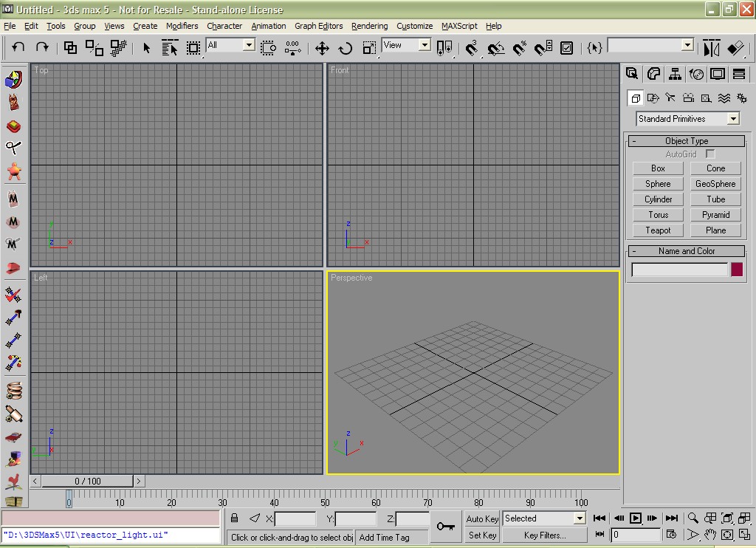Click the Zoom magnifier viewport control
The width and height of the screenshot is (756, 548).
click(x=693, y=518)
